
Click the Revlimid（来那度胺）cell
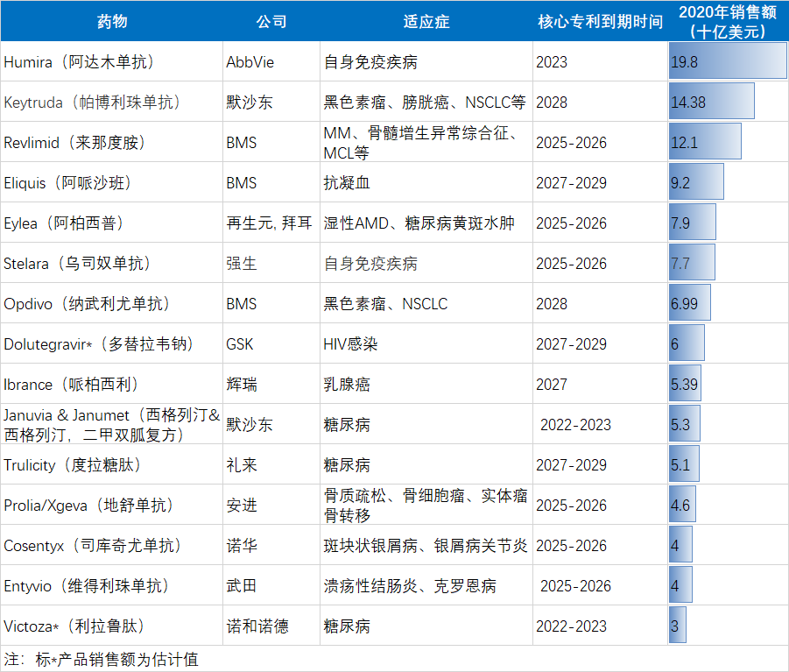click(x=112, y=142)
